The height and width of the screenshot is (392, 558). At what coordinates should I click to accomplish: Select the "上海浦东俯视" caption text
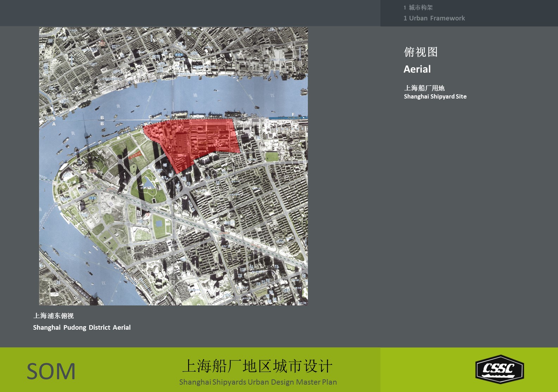(x=54, y=316)
